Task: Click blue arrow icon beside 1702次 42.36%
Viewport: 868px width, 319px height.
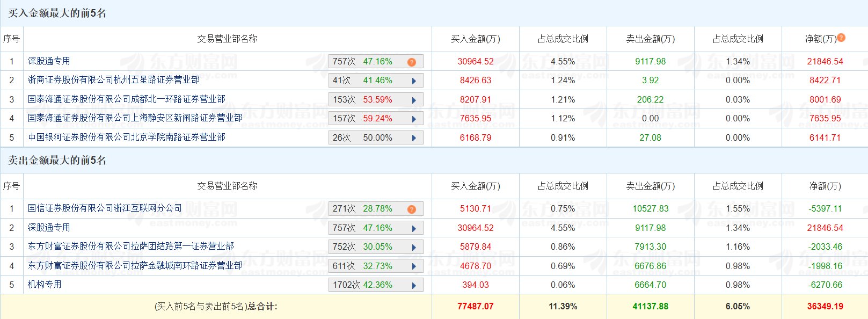Action: pyautogui.click(x=414, y=286)
